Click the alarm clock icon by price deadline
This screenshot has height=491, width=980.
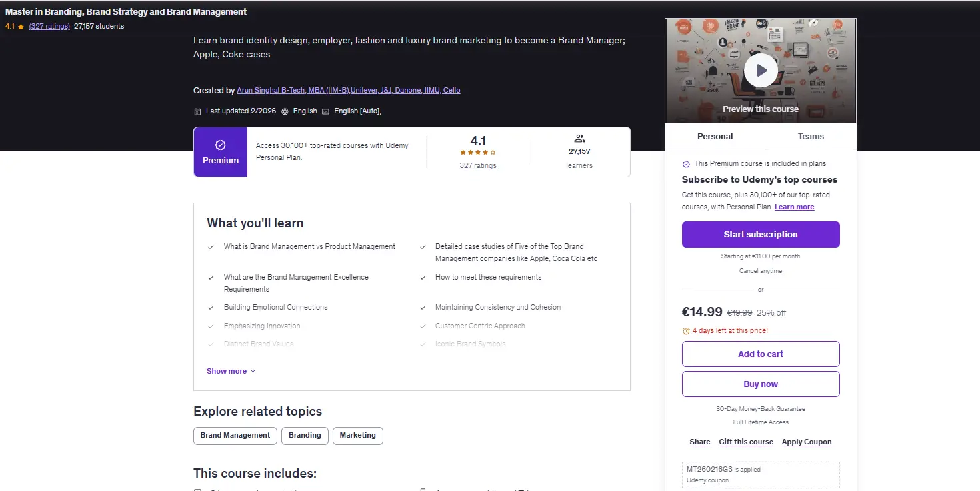click(686, 331)
